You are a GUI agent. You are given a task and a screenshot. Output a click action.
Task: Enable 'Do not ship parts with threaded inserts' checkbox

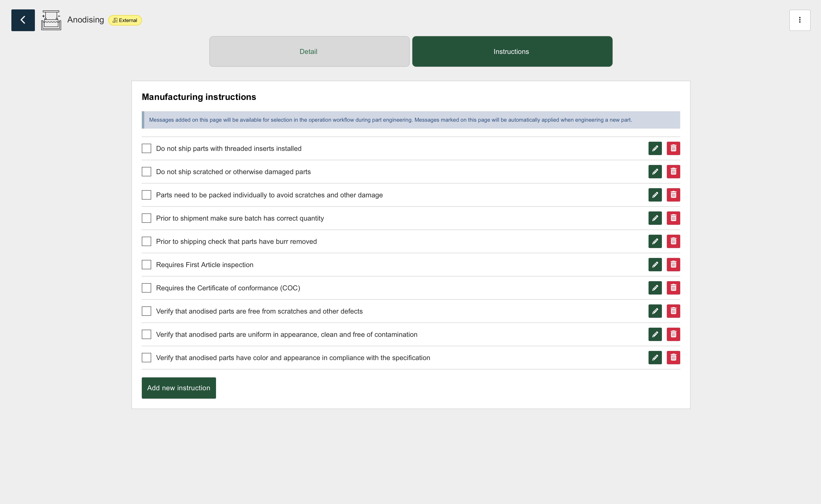146,148
